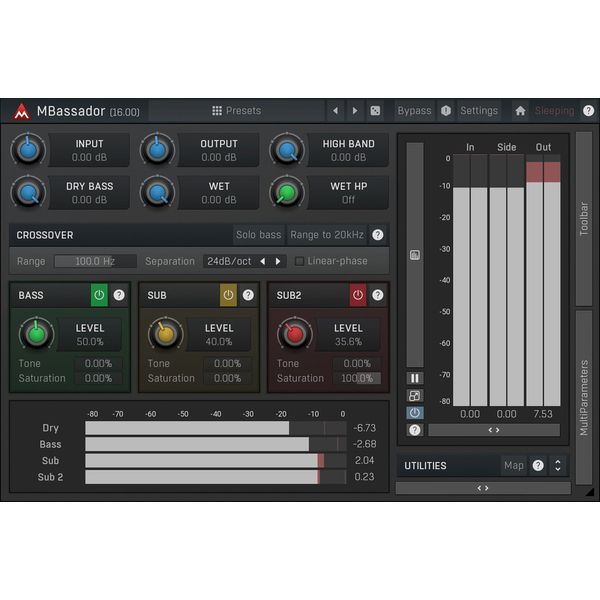Click the SUB LEVEL 40.0% value
This screenshot has width=600, height=600.
[219, 342]
